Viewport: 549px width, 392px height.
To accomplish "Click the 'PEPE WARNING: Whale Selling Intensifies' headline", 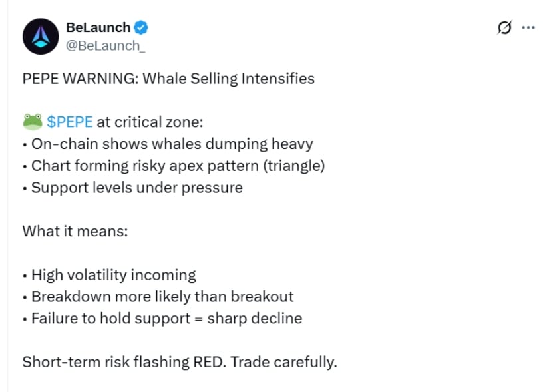I will [168, 79].
